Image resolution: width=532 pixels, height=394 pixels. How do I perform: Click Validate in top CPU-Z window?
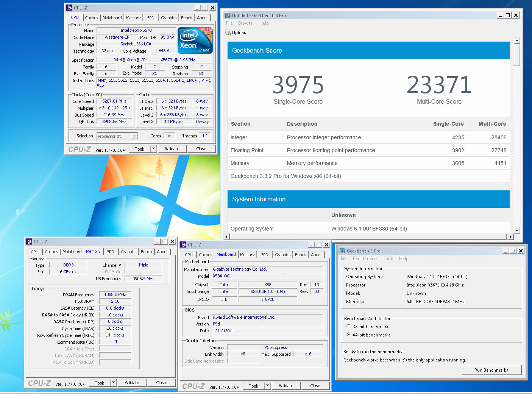pyautogui.click(x=172, y=149)
